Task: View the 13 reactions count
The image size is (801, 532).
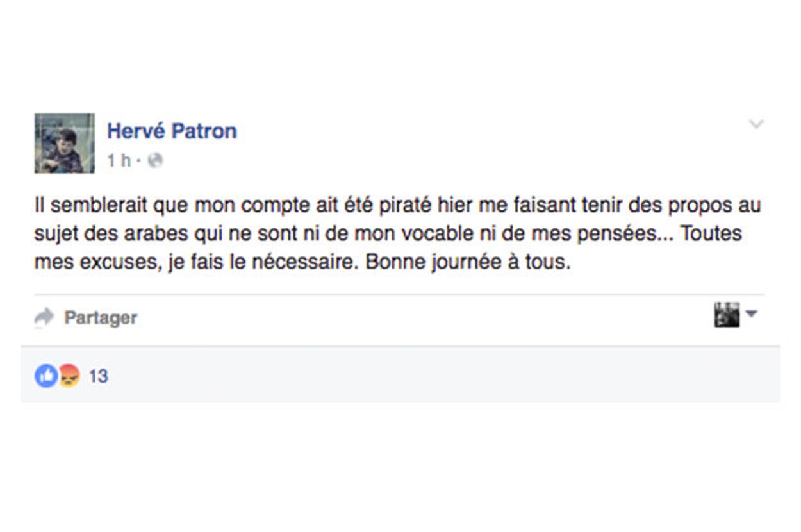Action: click(98, 376)
